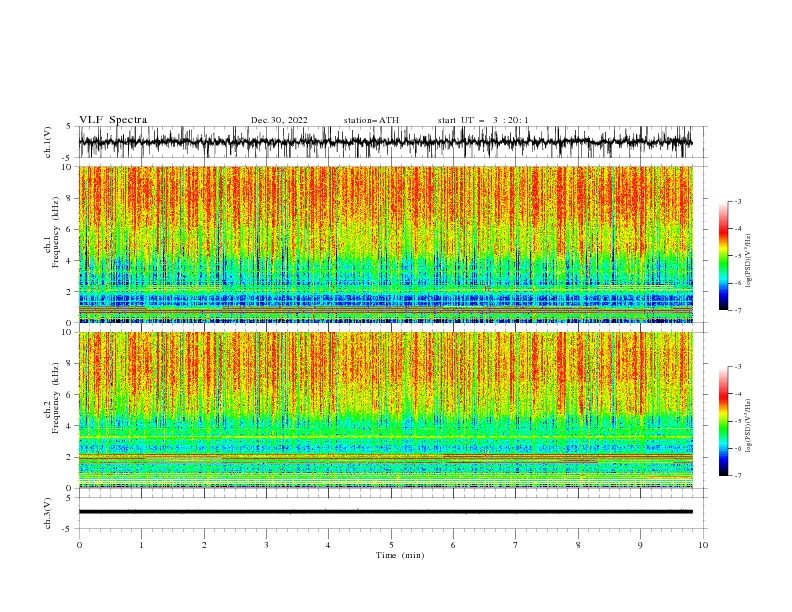This screenshot has height=612, width=792.
Task: Click time axis tick label "10"
Action: click(703, 545)
